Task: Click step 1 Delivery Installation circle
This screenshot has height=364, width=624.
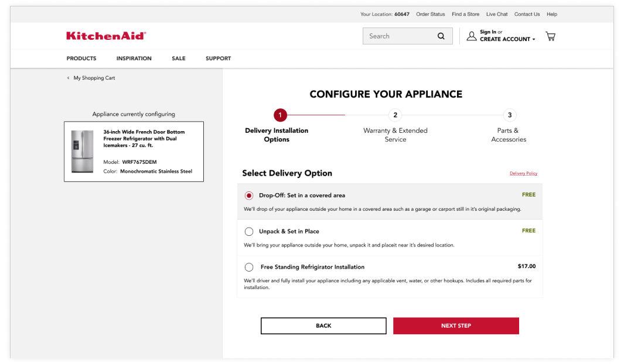Action: (280, 115)
